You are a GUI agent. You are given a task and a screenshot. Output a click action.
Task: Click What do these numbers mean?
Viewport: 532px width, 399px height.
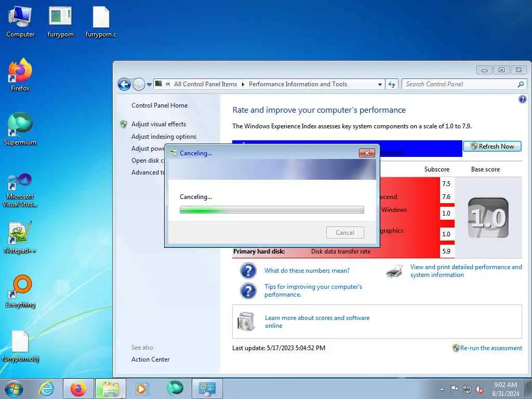tap(307, 270)
